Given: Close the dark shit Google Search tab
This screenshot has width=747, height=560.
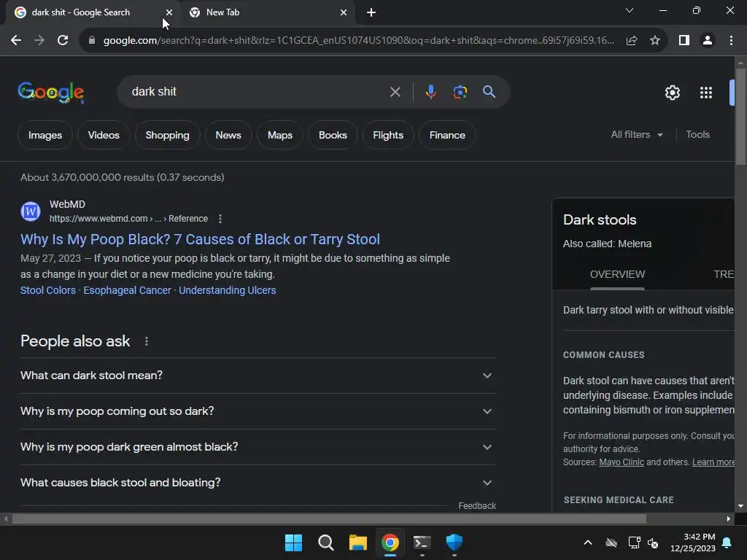Looking at the screenshot, I should point(169,12).
